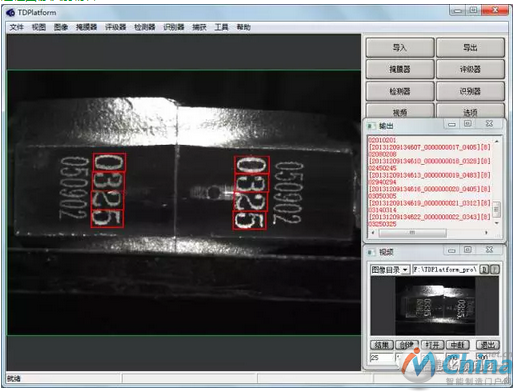Viewport: 515px width, 392px height.
Task: Click the video preview thumbnail
Action: point(435,306)
